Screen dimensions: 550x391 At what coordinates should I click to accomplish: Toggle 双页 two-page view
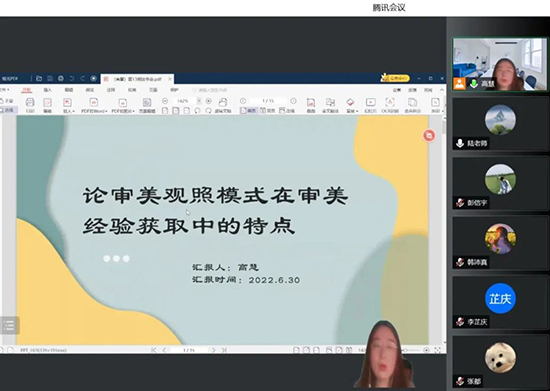[268, 110]
